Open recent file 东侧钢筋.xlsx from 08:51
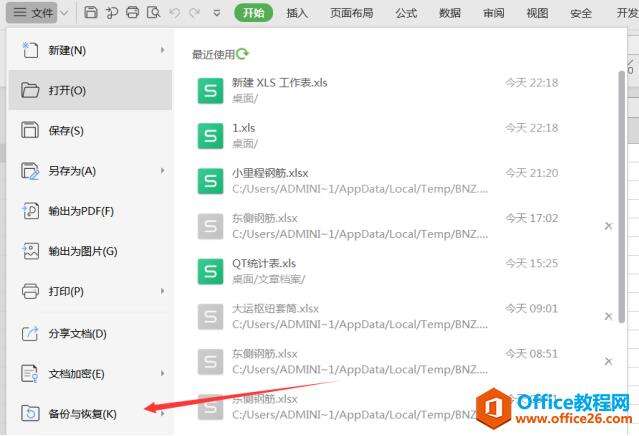 coord(403,361)
